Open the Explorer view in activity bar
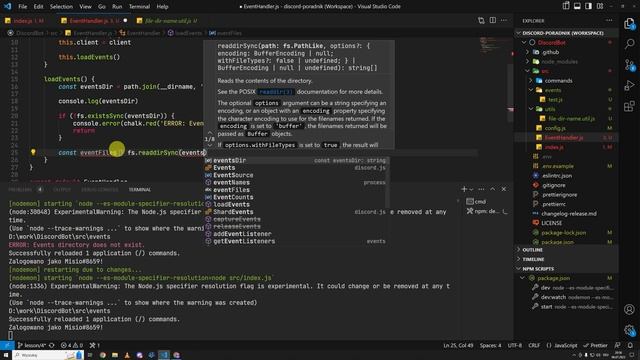 click(x=629, y=24)
